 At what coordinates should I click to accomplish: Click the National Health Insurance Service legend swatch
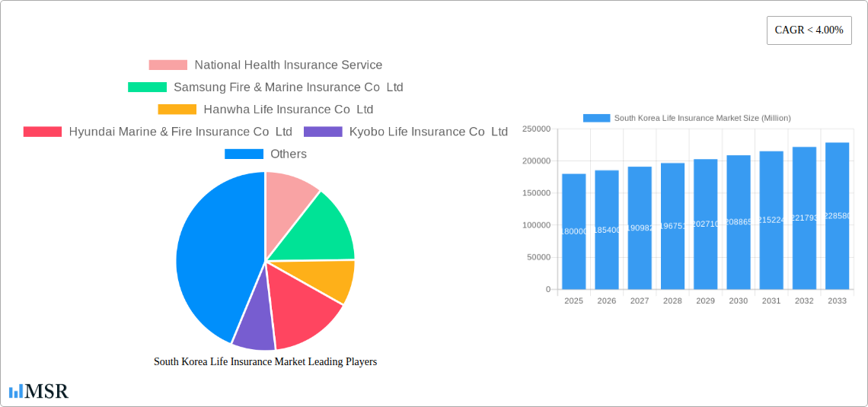168,65
